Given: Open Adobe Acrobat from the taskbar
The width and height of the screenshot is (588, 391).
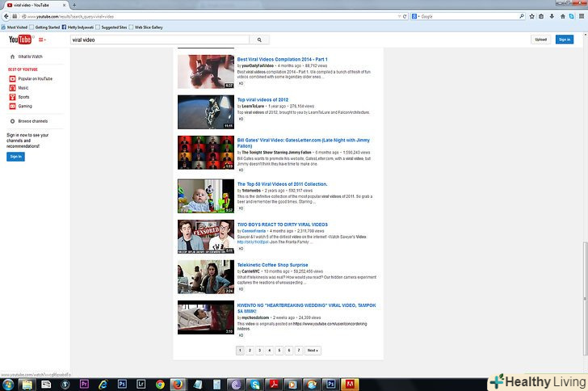Looking at the screenshot, I should click(274, 385).
